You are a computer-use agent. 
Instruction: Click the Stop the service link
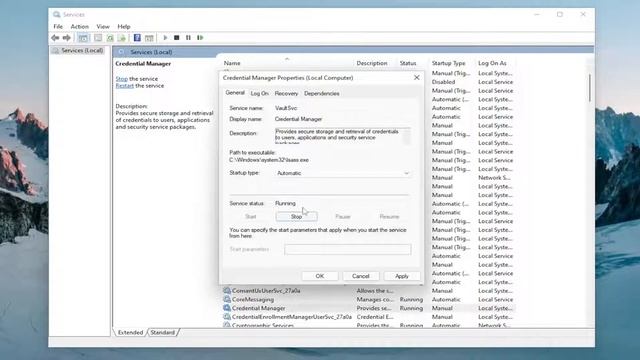(x=122, y=79)
